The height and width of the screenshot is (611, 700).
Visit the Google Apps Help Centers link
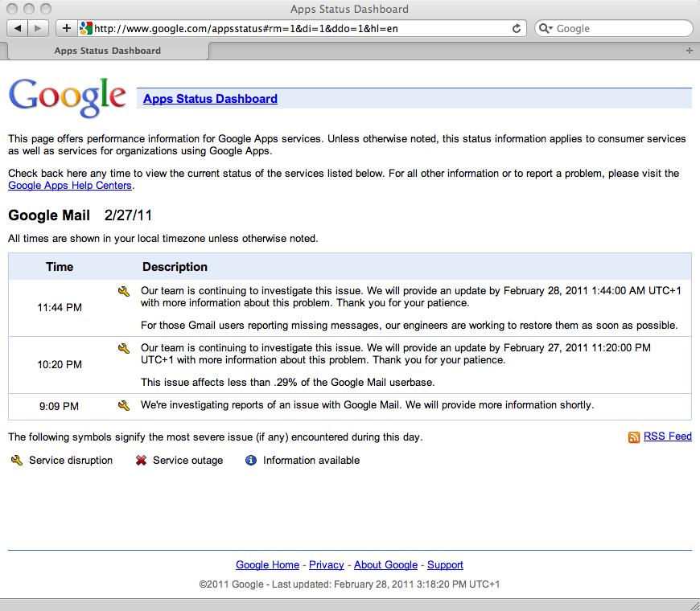point(69,185)
